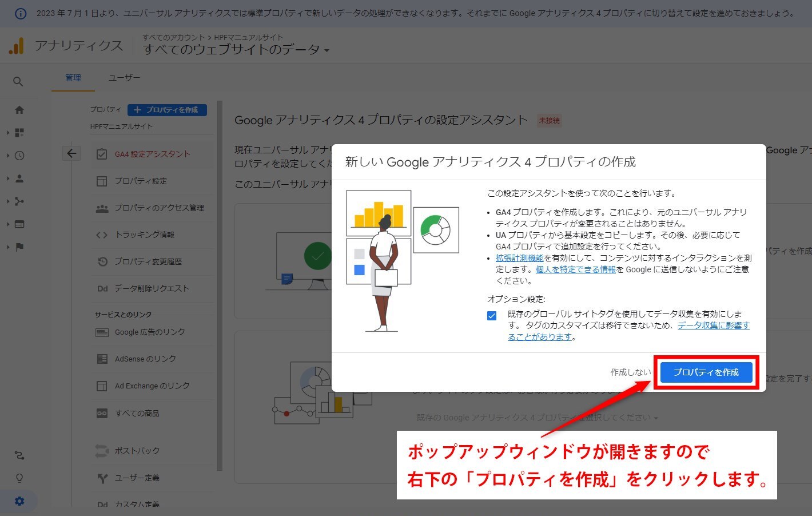Open the Acquisition icon in sidebar
Image resolution: width=812 pixels, height=516 pixels.
(x=19, y=201)
